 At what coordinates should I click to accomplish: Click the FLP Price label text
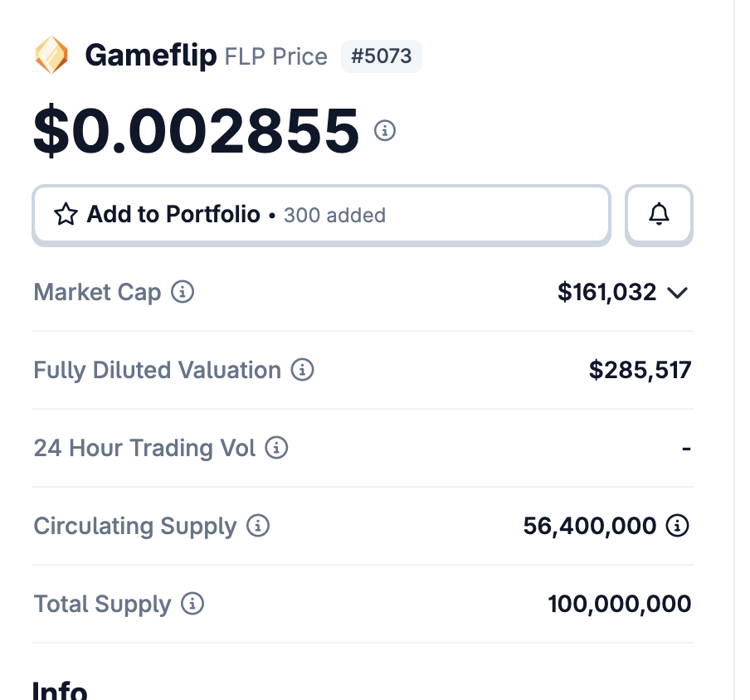(x=276, y=57)
